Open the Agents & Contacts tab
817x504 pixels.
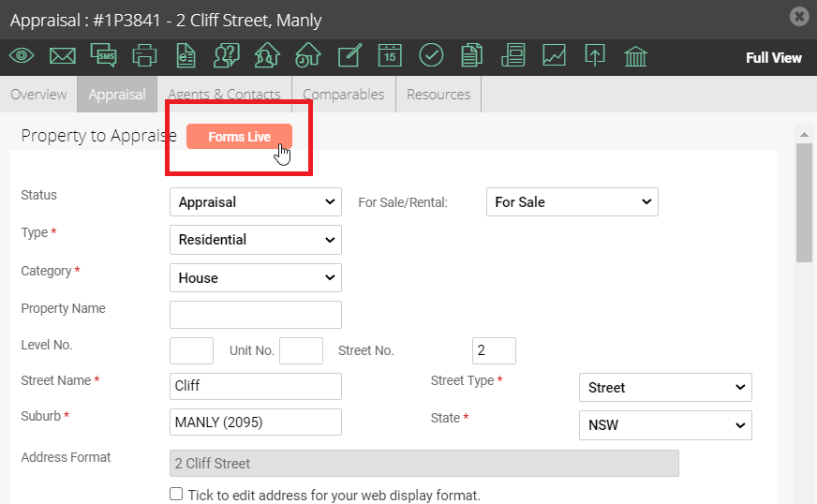coord(224,95)
